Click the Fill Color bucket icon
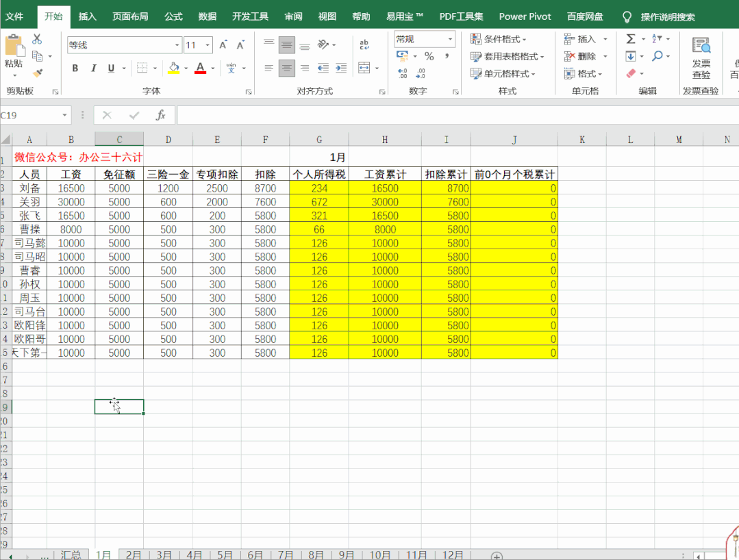 coord(174,68)
